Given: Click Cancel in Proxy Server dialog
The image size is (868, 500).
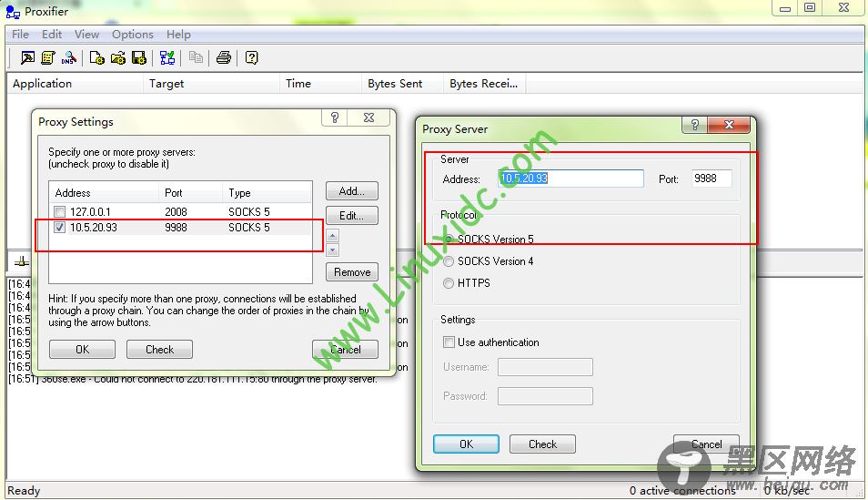Looking at the screenshot, I should click(706, 444).
